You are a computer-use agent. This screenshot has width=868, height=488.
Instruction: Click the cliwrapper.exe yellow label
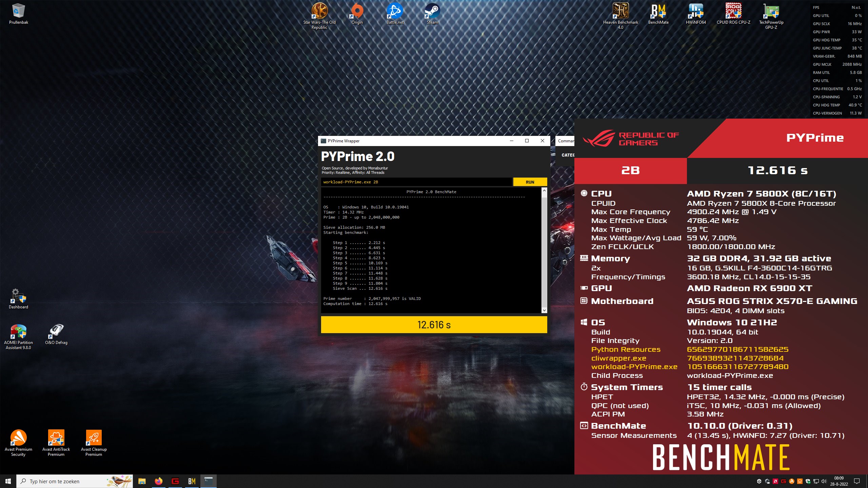click(x=619, y=358)
